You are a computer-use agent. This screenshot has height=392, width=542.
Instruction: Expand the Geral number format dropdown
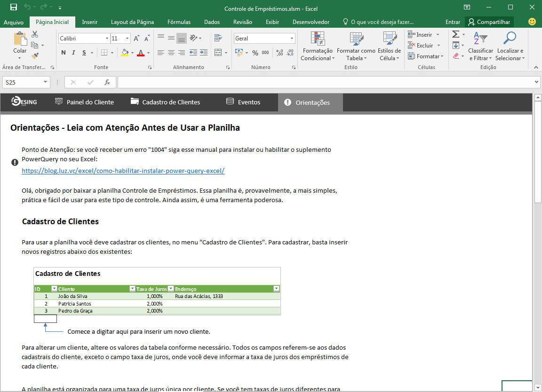click(292, 39)
